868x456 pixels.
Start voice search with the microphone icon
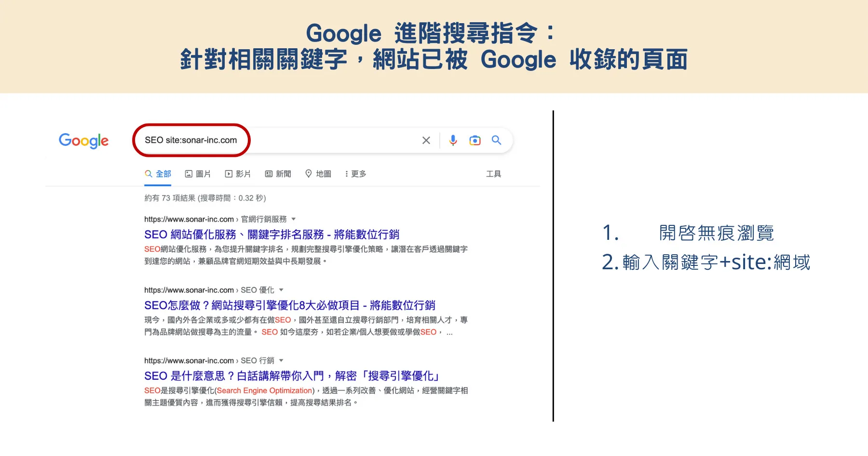(453, 140)
